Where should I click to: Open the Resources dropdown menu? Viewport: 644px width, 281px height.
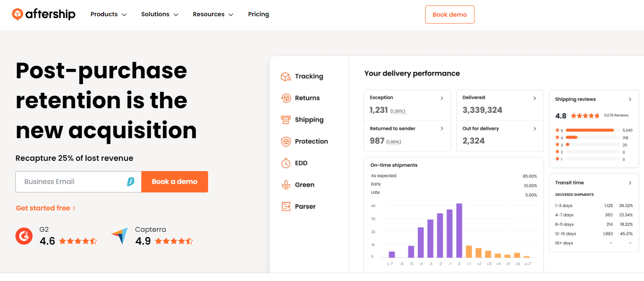[x=213, y=15]
